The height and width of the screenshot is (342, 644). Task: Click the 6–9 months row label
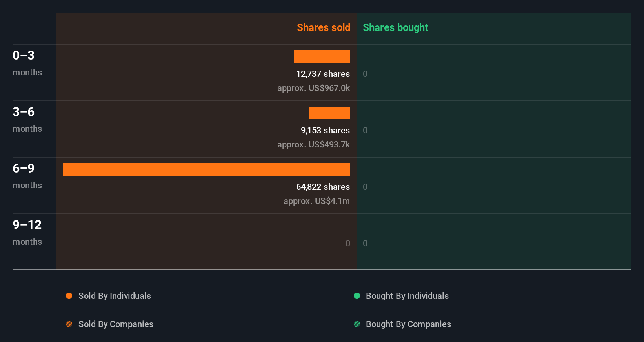pos(27,176)
